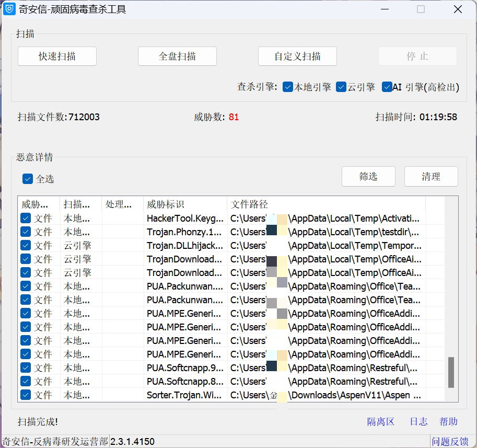477x448 pixels.
Task: Click the 奇安信-反病毒研发运营部 status text
Action: 55,442
